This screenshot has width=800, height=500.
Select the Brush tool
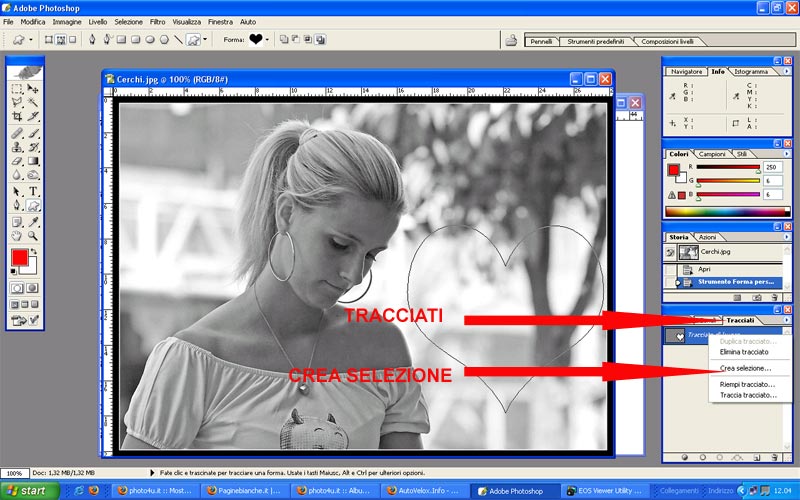[33, 133]
